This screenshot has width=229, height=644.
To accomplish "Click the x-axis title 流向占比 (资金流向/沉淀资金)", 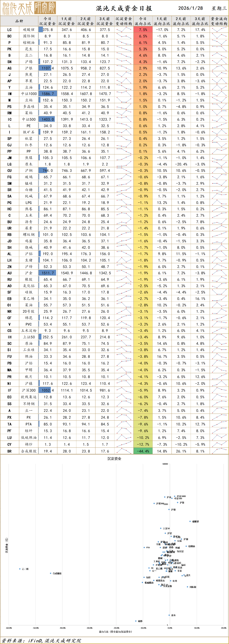I will pos(116,632).
